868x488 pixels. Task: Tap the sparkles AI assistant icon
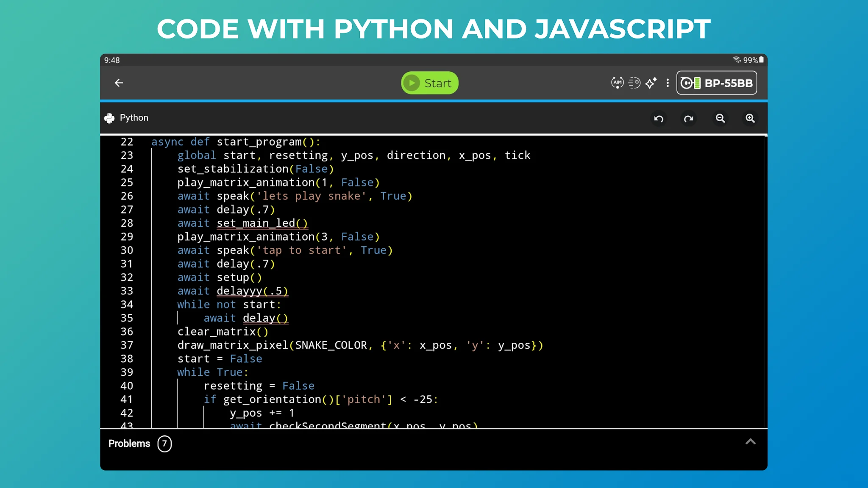(651, 83)
